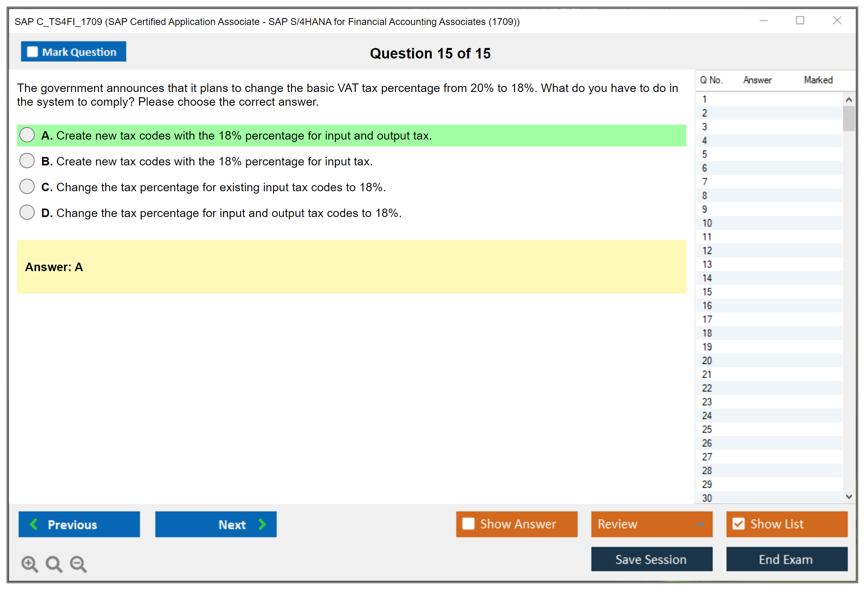
Task: Click the zoom in magnifier icon
Action: click(29, 564)
